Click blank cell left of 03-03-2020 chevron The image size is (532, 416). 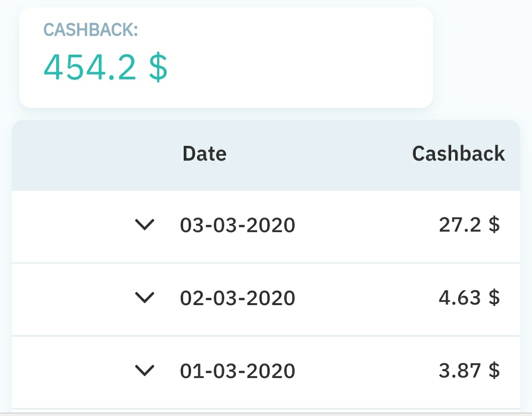tap(68, 227)
